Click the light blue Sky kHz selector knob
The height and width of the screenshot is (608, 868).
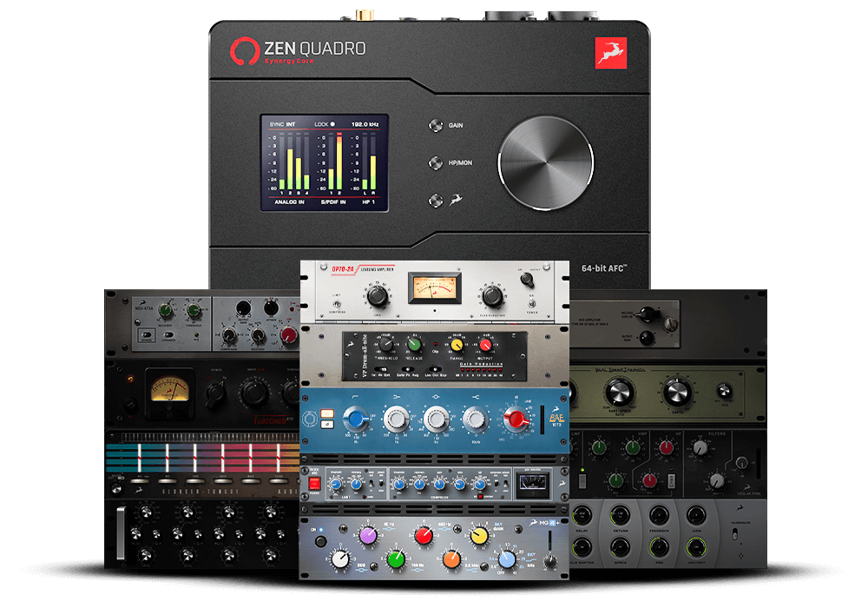point(507,559)
